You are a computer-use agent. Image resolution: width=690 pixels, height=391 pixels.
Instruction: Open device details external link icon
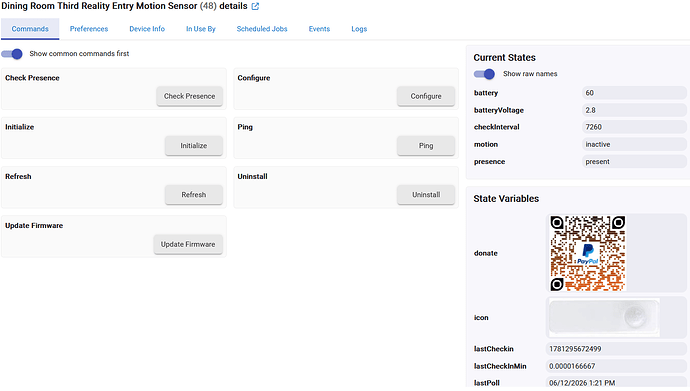point(255,6)
